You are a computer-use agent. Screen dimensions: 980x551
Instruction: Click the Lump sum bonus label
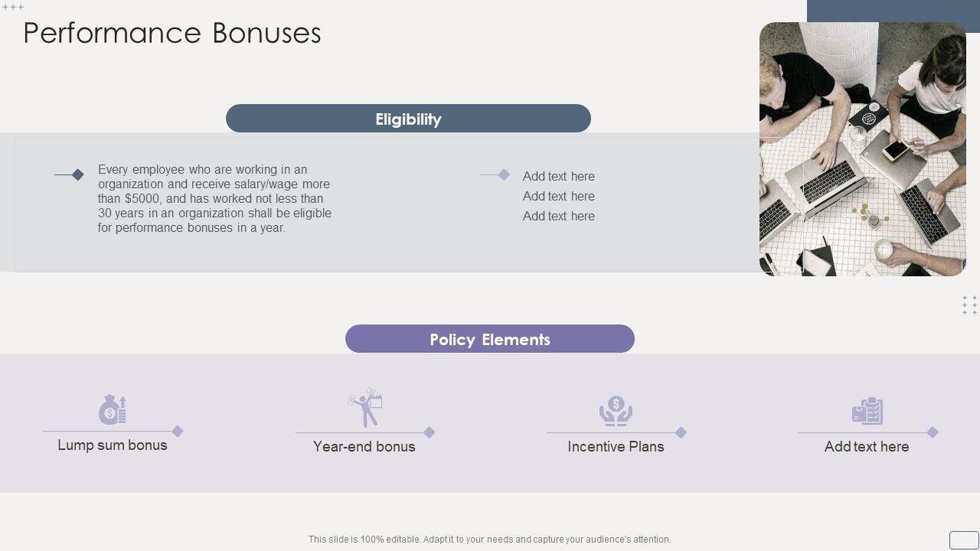[x=113, y=445]
